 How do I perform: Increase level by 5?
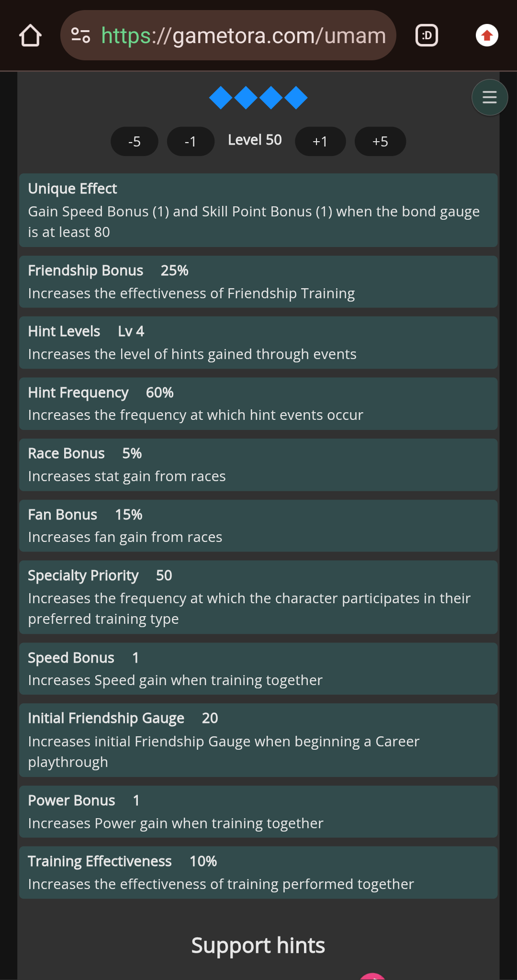(x=381, y=141)
